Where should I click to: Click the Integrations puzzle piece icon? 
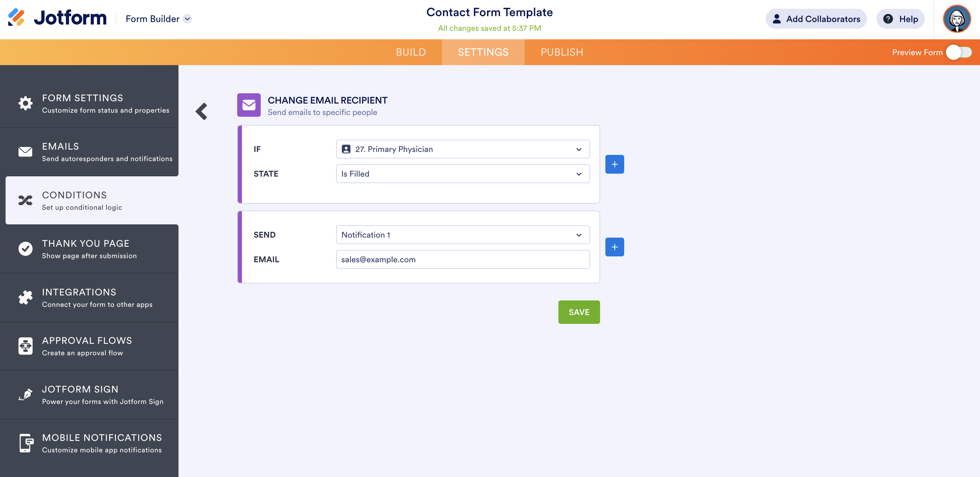point(25,297)
